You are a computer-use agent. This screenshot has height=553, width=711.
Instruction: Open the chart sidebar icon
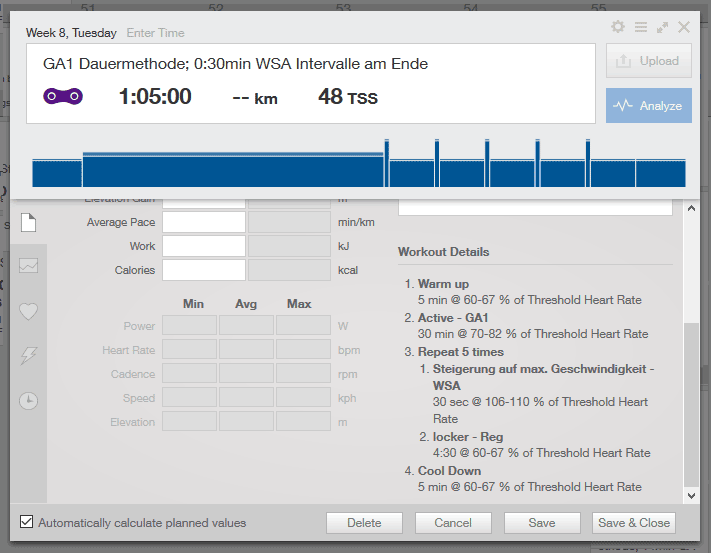coord(29,265)
